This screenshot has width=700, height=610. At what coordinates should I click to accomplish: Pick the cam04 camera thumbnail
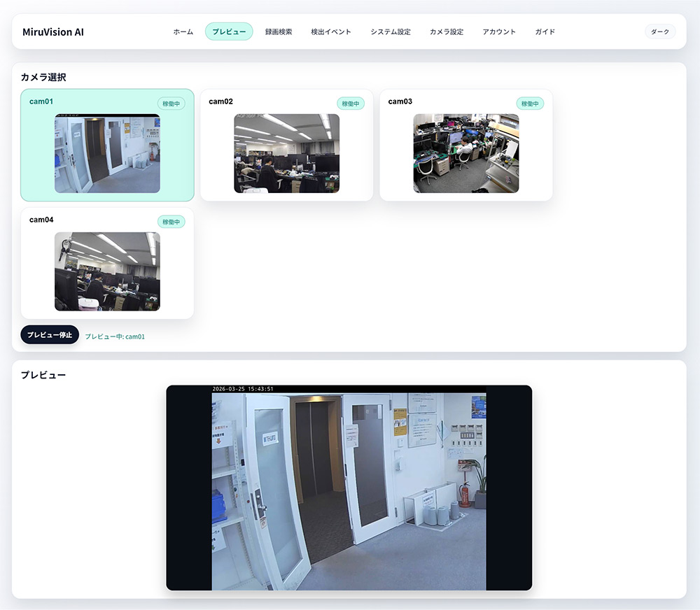pos(107,271)
